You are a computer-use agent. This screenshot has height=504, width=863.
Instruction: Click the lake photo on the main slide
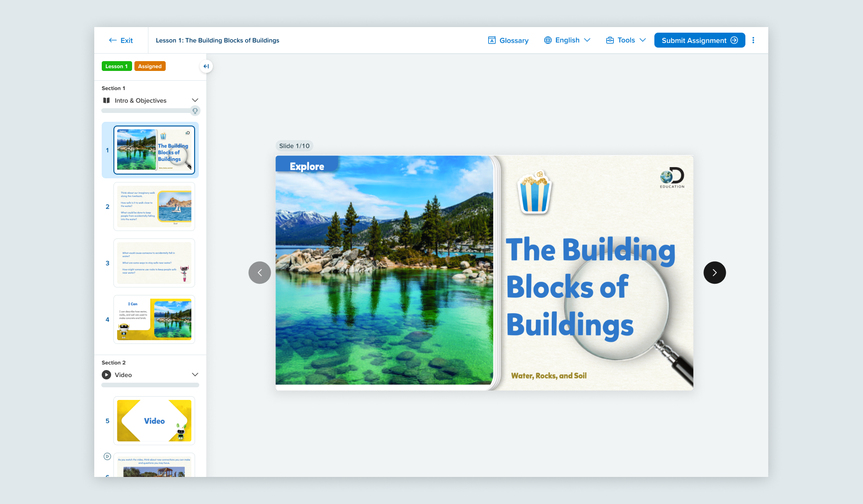(x=384, y=270)
